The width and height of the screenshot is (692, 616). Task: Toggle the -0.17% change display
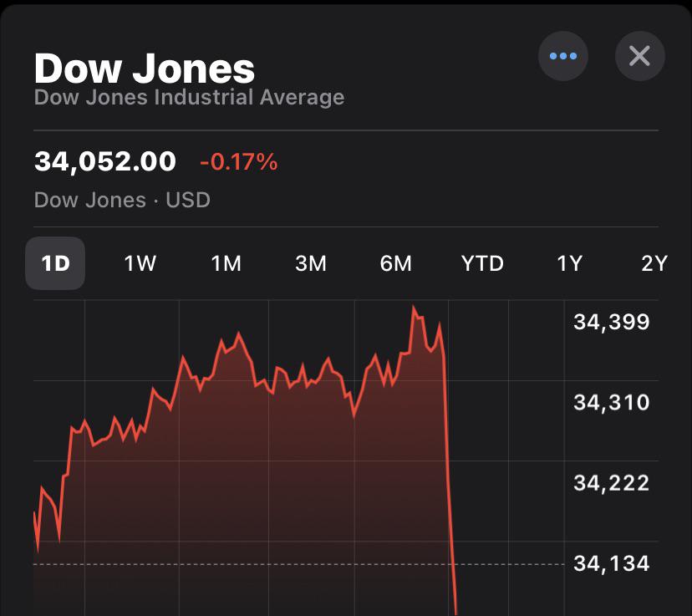[238, 161]
